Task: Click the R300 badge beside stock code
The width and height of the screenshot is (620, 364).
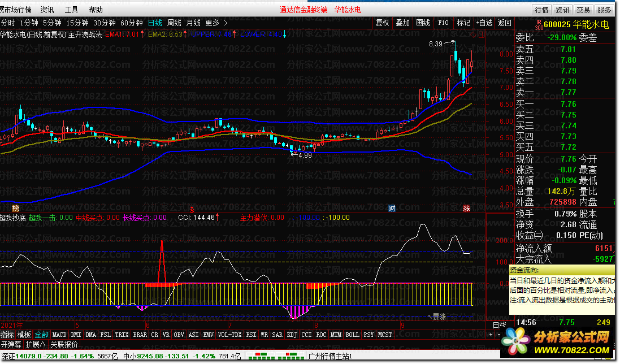Action: (x=539, y=25)
